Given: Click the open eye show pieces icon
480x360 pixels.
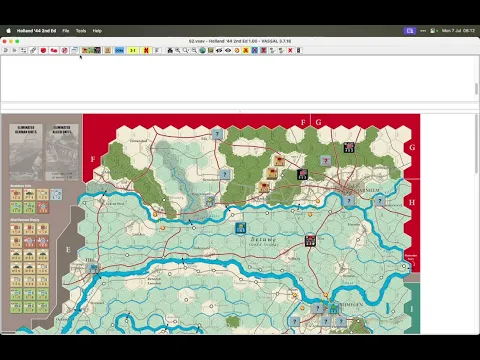Looking at the screenshot, I should point(228,50).
